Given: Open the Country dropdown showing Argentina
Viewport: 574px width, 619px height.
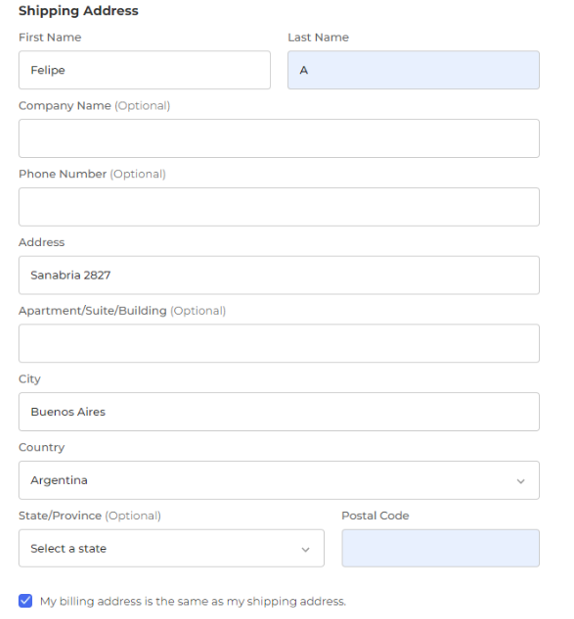Looking at the screenshot, I should coord(279,480).
